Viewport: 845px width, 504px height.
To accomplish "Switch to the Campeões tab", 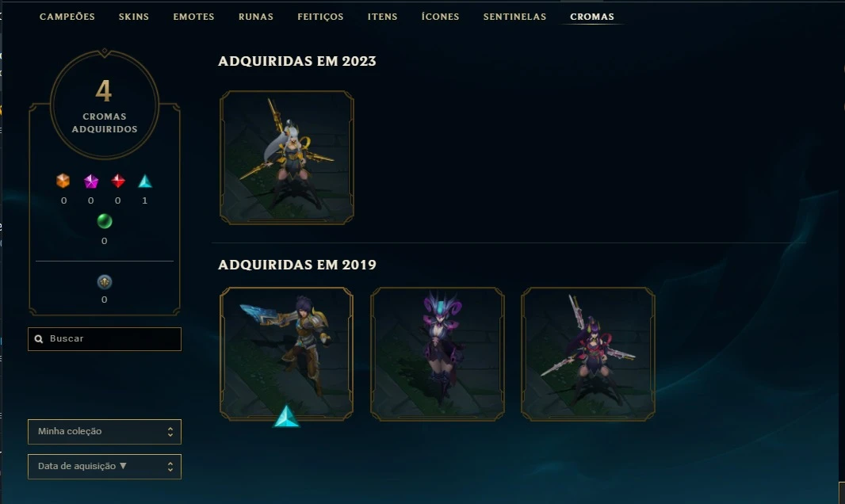I will [x=67, y=17].
